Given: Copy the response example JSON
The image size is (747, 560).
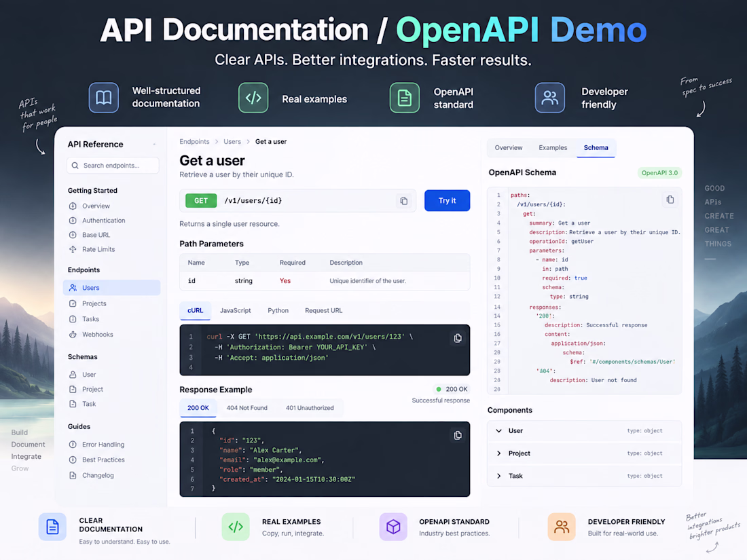Looking at the screenshot, I should click(x=457, y=435).
